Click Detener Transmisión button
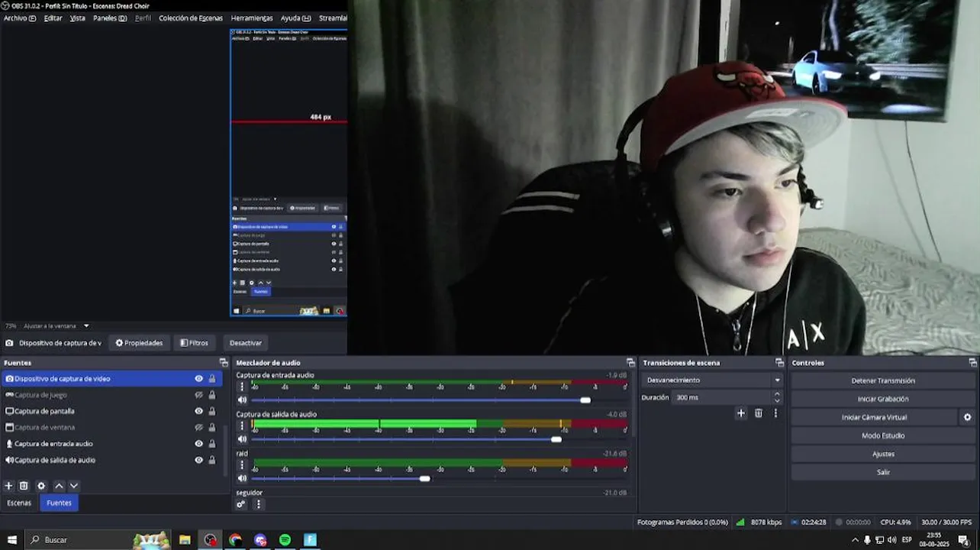980x550 pixels. coord(883,380)
